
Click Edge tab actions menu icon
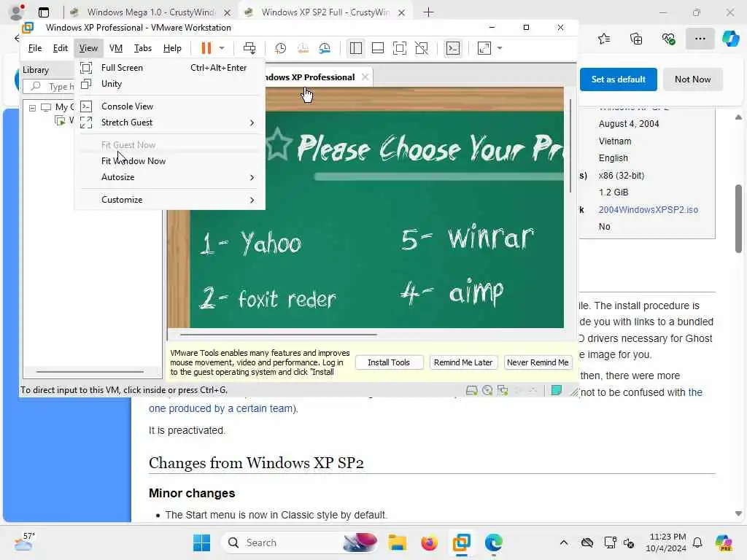point(43,12)
